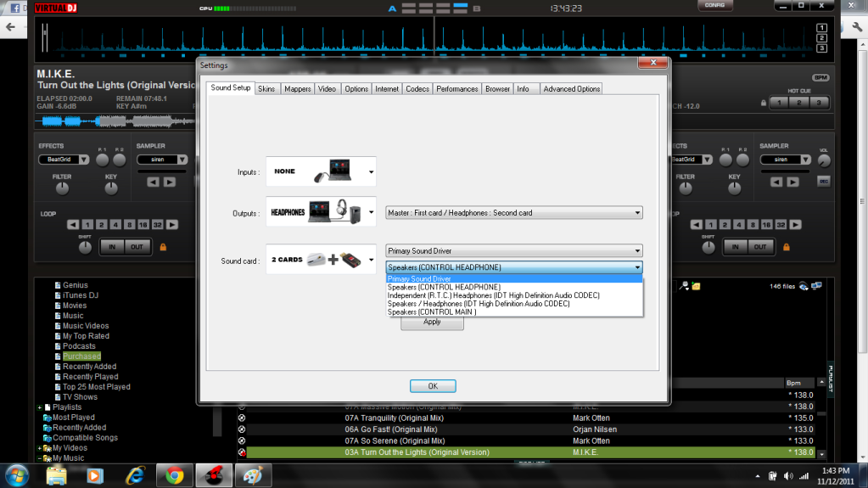The height and width of the screenshot is (488, 868).
Task: Set left deck loop length to 16
Action: point(143,225)
